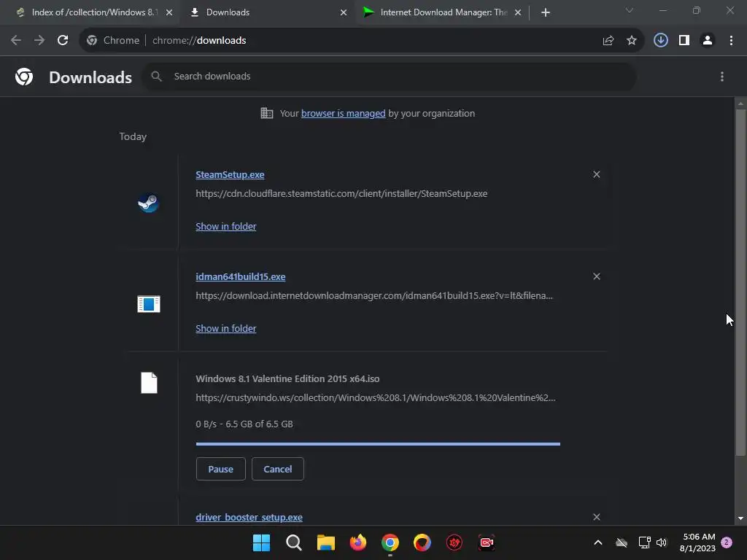This screenshot has width=747, height=560.
Task: Open the Downloads page more actions menu
Action: tap(722, 77)
